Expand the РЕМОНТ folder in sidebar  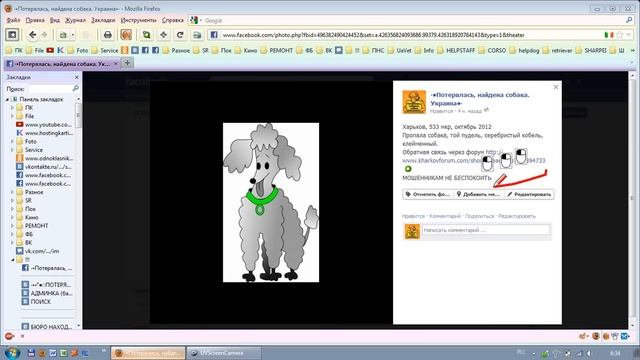(x=12, y=226)
